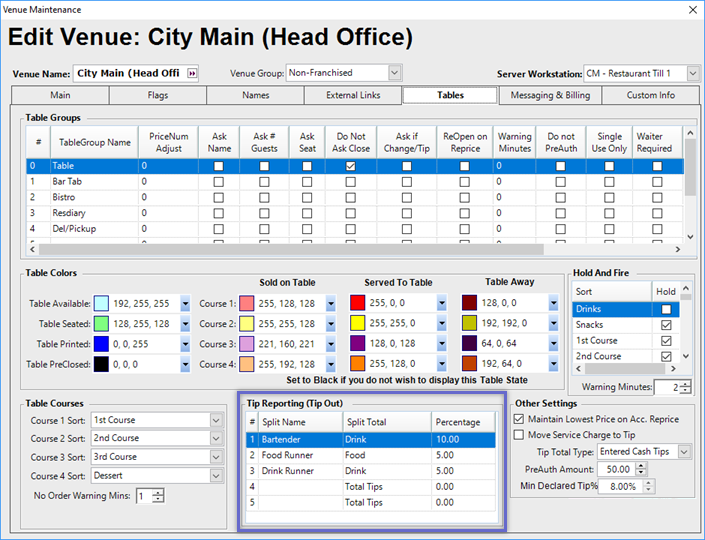Open the Table PreClosed color picker arrow
Screen dimensions: 705x540
(x=185, y=364)
